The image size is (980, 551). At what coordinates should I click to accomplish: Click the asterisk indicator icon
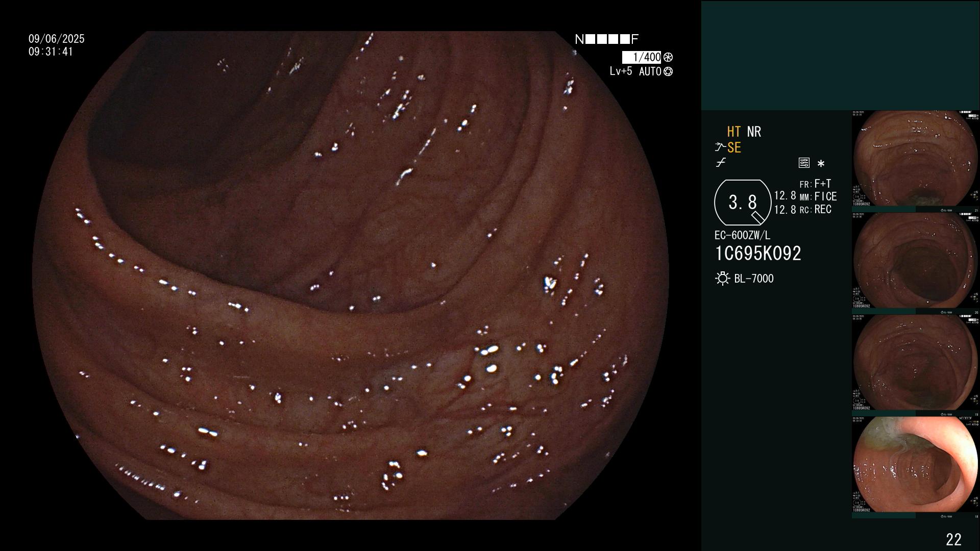coord(821,164)
